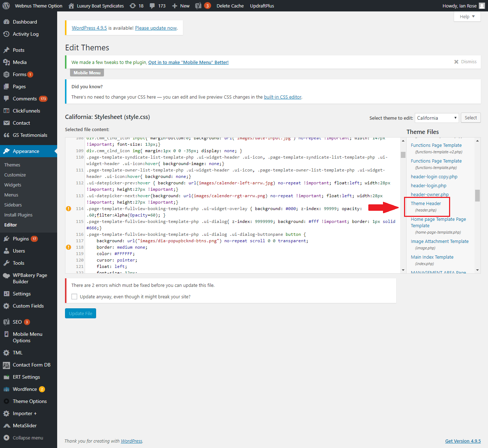Click the Posts pushpin icon
488x448 pixels.
click(x=6, y=50)
